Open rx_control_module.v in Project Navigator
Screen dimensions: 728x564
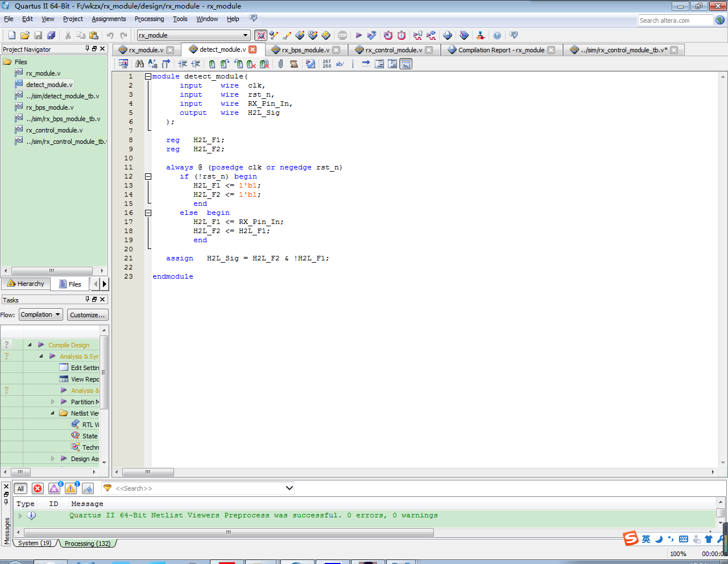point(54,130)
